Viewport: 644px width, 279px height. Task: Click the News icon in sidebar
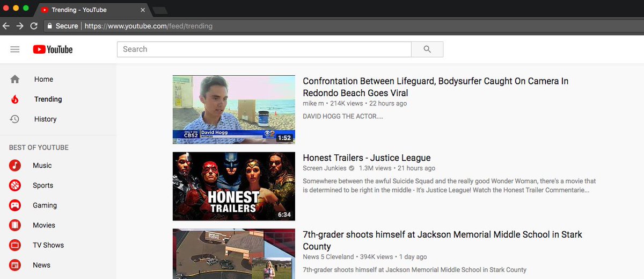(x=15, y=265)
